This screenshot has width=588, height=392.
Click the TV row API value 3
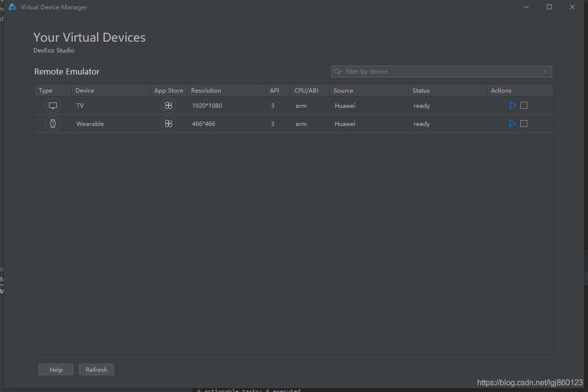point(272,105)
